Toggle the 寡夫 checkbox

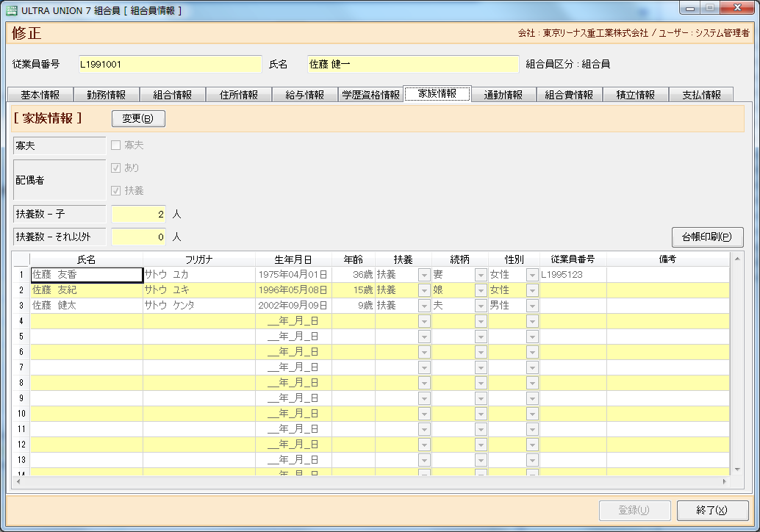click(116, 145)
